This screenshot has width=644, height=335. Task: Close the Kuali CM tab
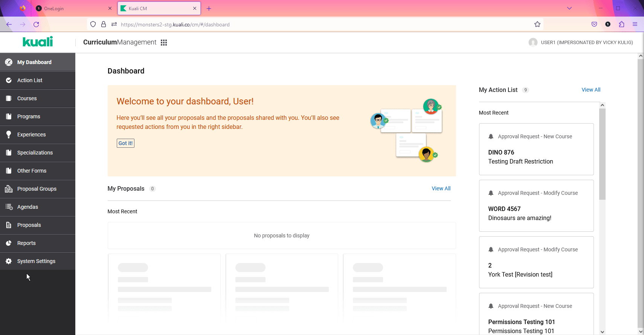click(x=195, y=8)
